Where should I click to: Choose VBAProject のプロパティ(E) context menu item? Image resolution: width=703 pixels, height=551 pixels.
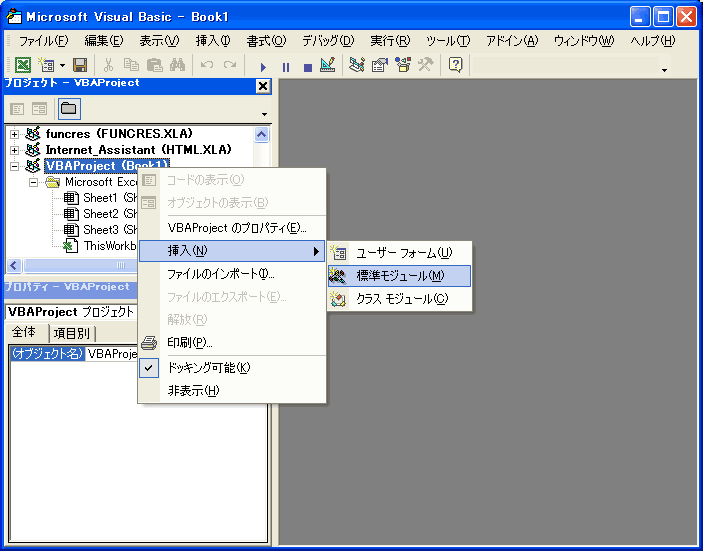point(232,228)
